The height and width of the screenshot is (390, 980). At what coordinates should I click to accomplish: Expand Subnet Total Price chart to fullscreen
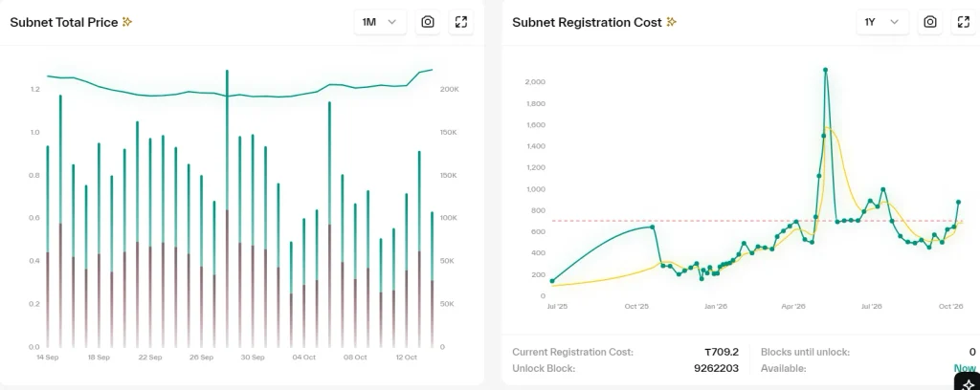pos(461,22)
